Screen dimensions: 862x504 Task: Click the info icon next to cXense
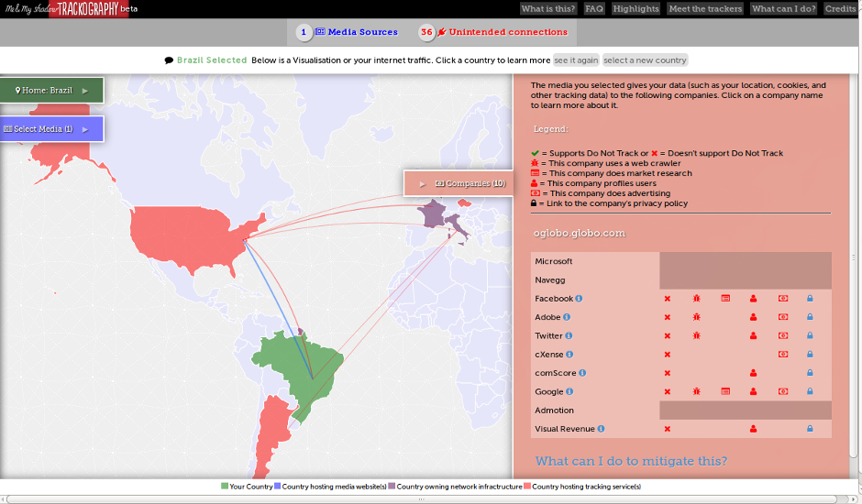[x=569, y=355]
